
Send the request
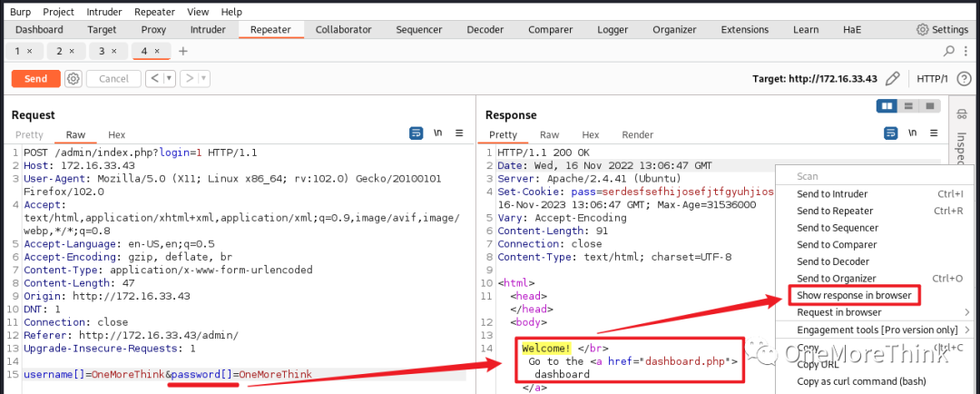tap(35, 79)
